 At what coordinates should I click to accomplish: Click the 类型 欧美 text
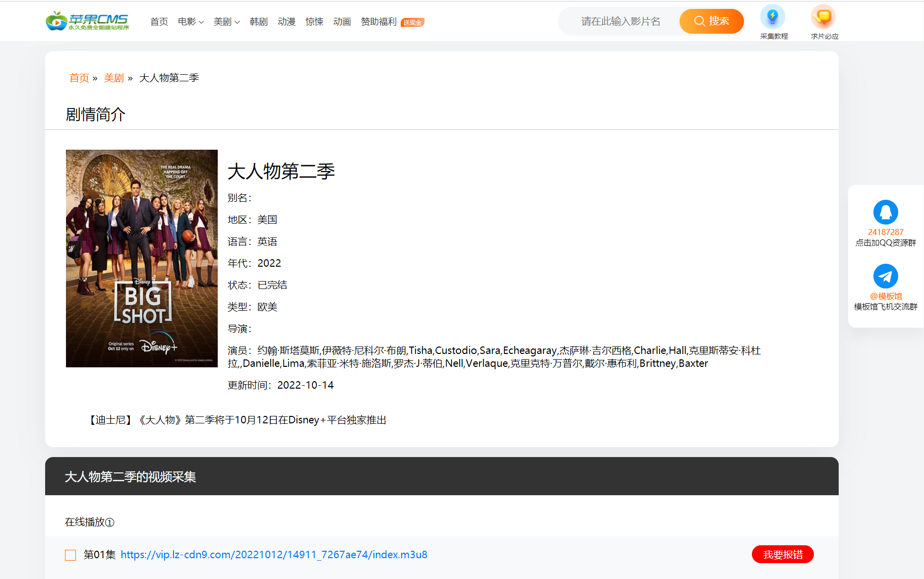[252, 307]
